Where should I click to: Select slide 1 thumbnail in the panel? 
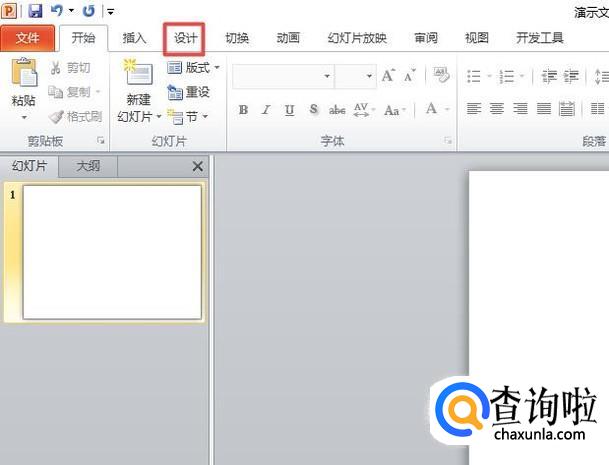[x=111, y=252]
